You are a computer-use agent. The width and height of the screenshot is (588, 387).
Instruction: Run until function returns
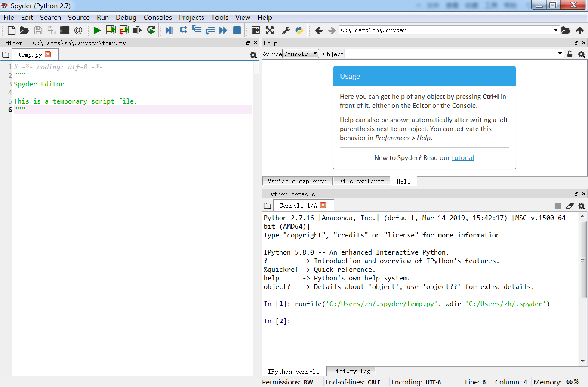[210, 30]
